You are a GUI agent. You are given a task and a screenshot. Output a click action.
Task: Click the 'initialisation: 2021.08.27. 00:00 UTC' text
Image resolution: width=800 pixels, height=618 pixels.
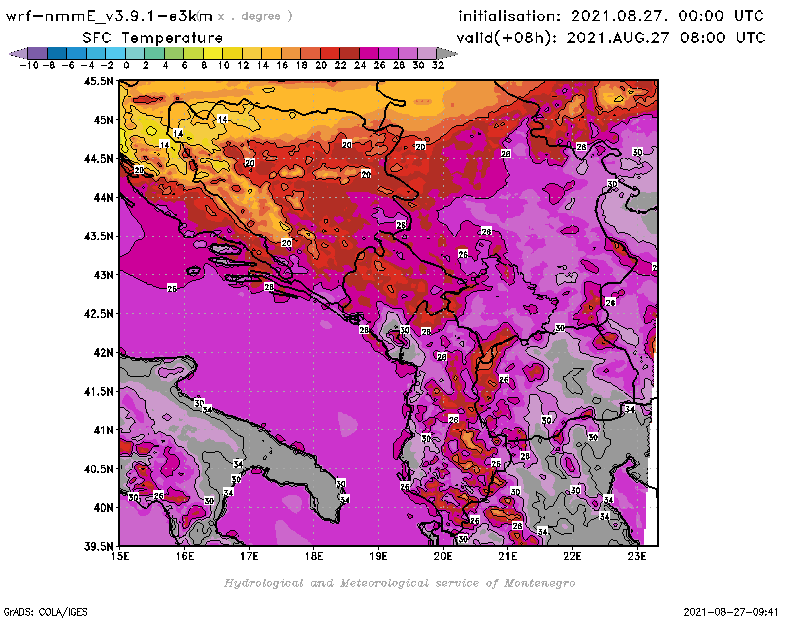click(611, 16)
